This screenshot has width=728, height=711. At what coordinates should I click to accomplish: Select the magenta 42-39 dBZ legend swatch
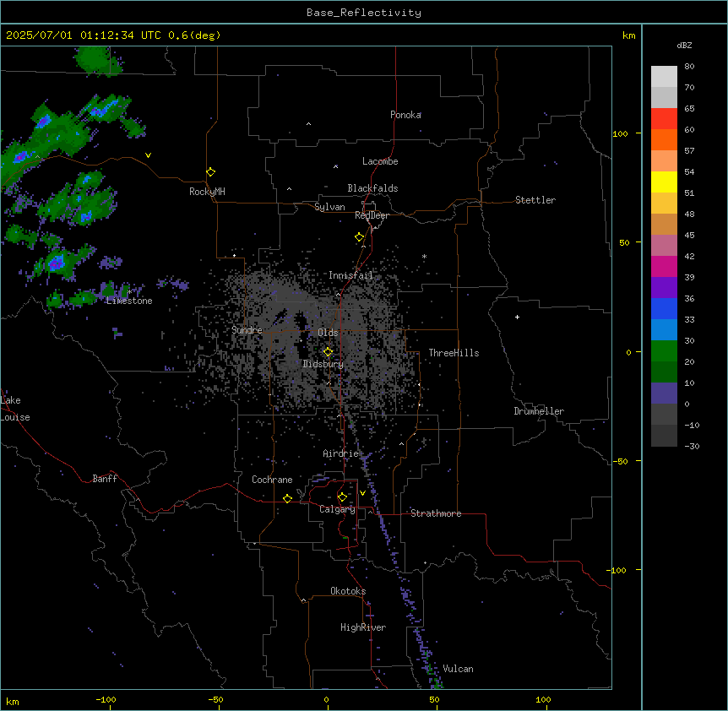(x=664, y=266)
